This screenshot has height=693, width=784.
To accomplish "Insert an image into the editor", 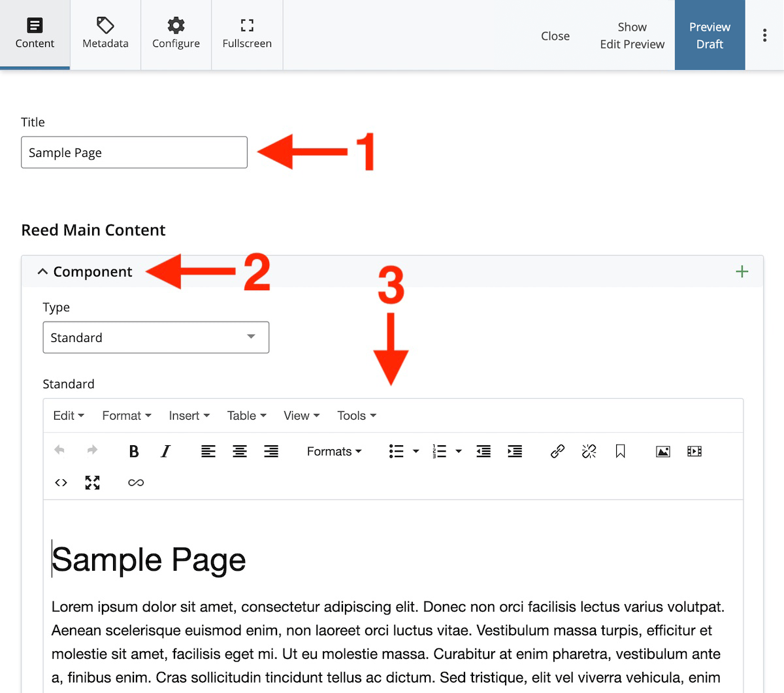I will 662,451.
